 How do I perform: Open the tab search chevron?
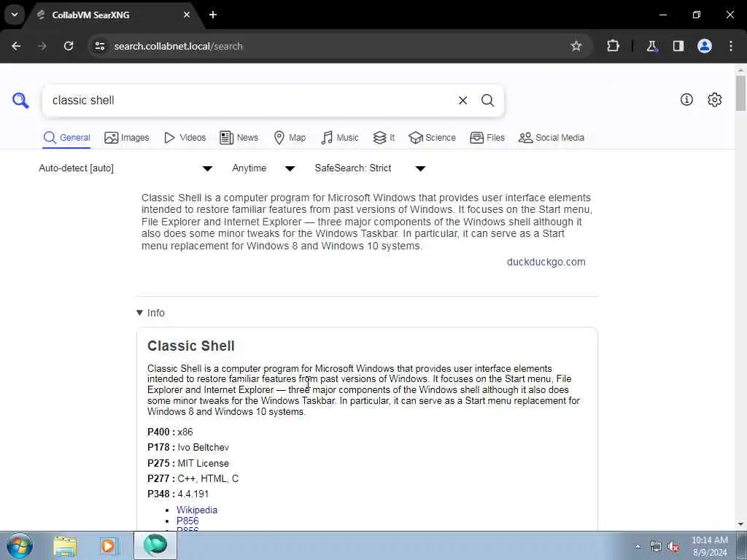pos(15,15)
